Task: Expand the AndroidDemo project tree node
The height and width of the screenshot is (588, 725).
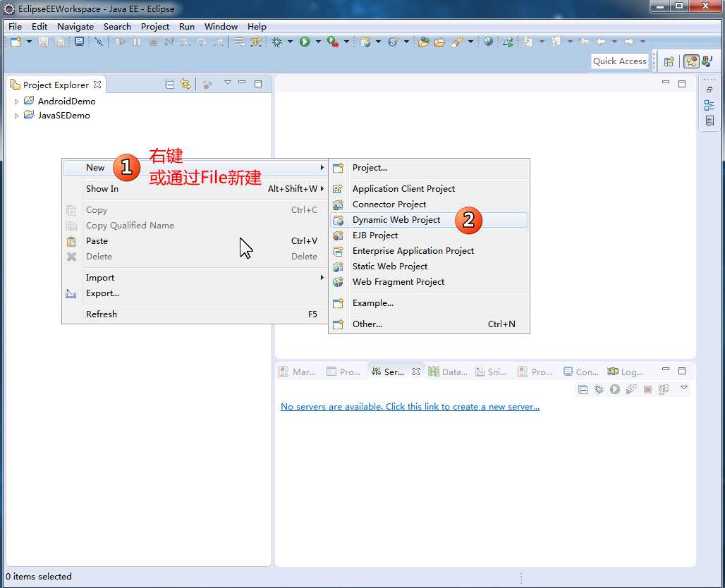Action: pyautogui.click(x=17, y=102)
